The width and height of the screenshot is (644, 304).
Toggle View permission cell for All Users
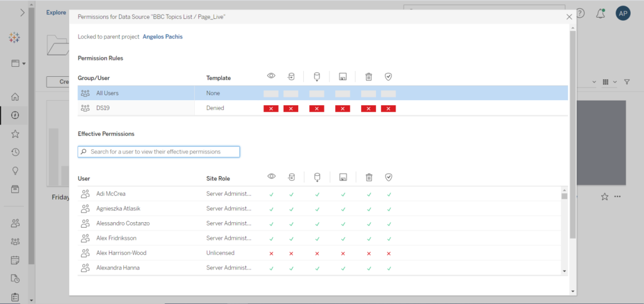coord(271,93)
